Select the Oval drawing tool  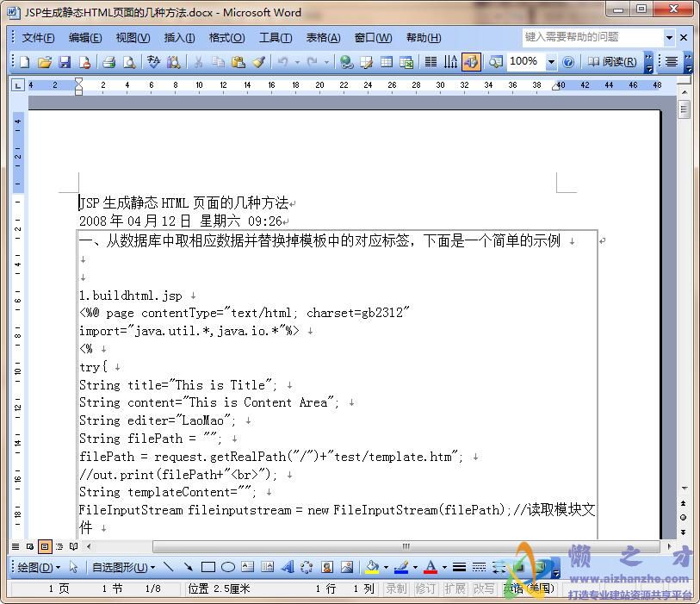[x=228, y=567]
